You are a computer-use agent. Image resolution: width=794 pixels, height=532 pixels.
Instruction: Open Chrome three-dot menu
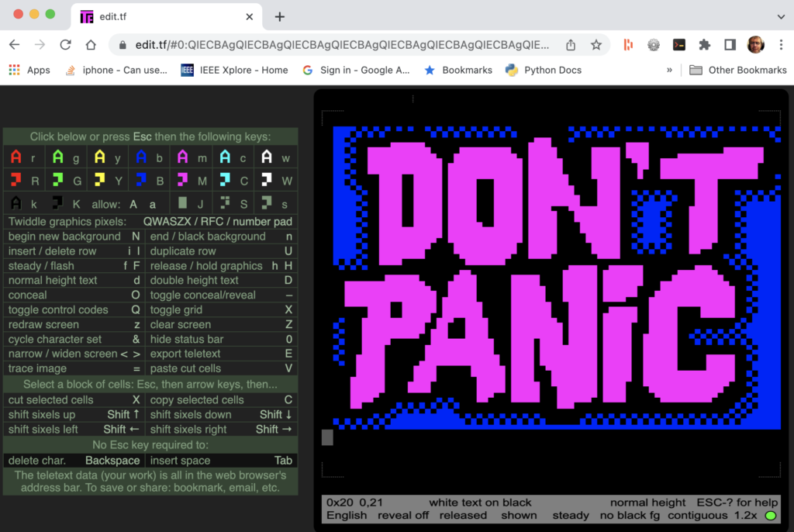782,45
